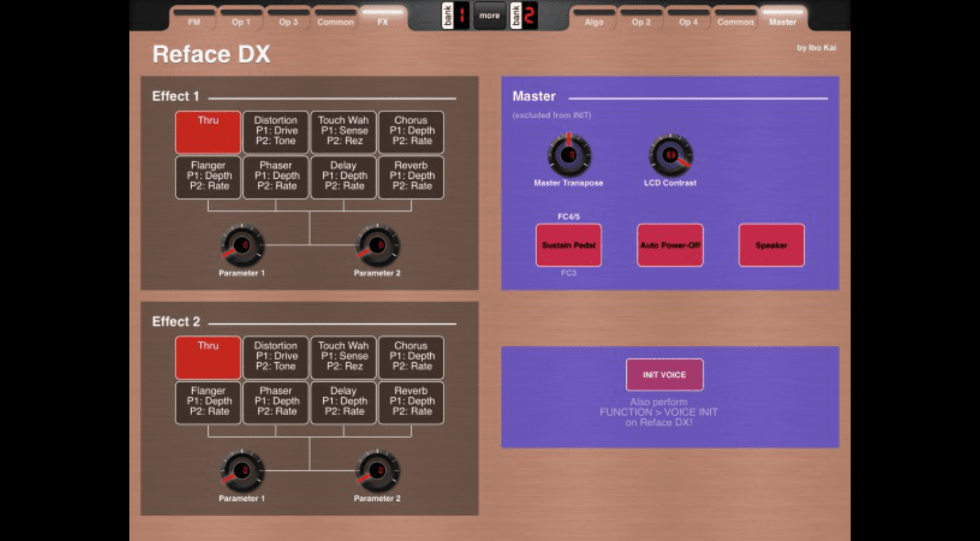Select Touch Wah in Effect 1

(x=344, y=132)
